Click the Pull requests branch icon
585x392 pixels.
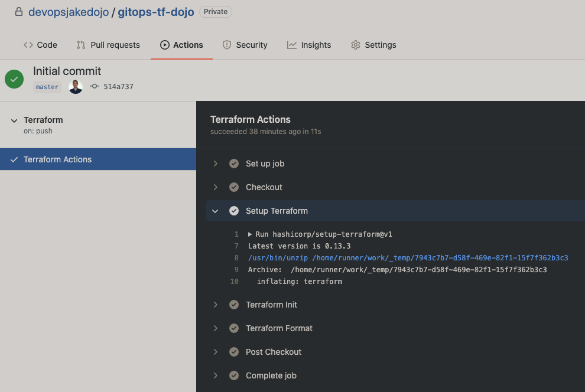click(81, 45)
